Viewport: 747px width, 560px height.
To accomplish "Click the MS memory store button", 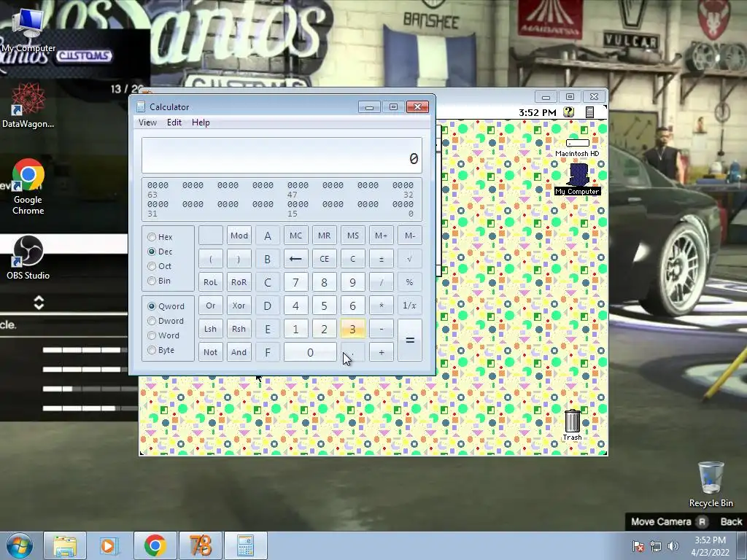I will click(352, 236).
